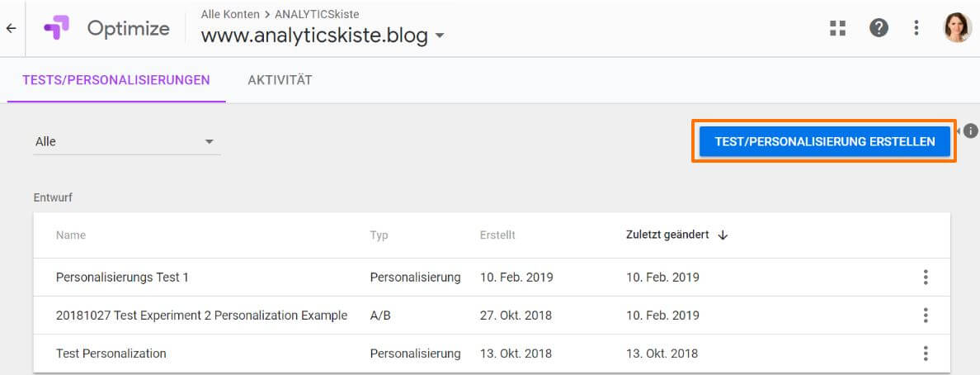Open more options for Test Personalization row
The height and width of the screenshot is (375, 980).
point(926,354)
